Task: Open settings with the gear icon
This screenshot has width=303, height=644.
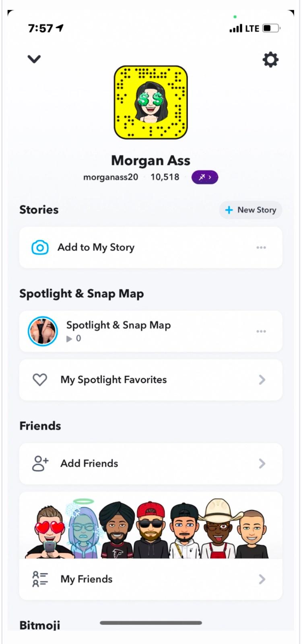Action: click(270, 60)
